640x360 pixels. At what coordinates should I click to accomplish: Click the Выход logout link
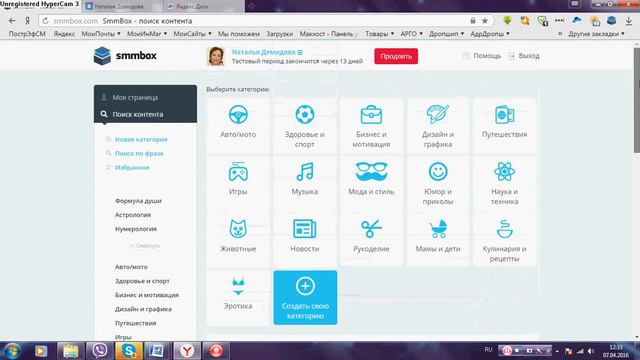524,56
